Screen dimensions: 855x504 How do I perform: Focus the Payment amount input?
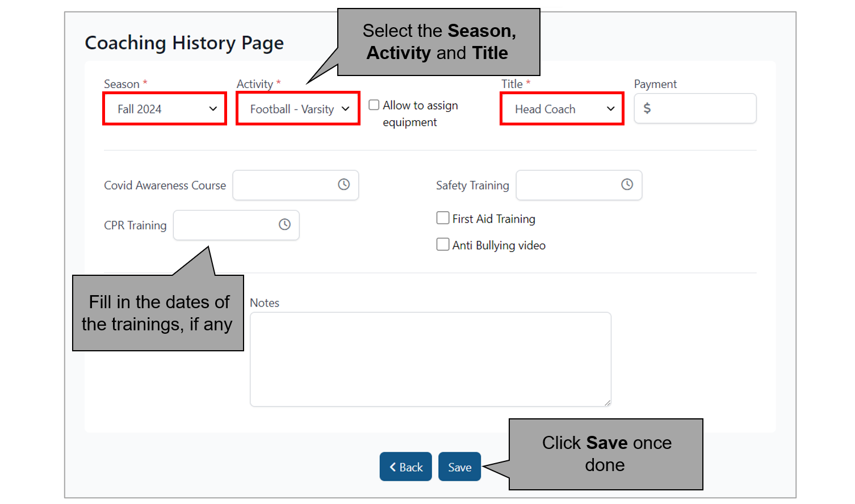coord(701,108)
